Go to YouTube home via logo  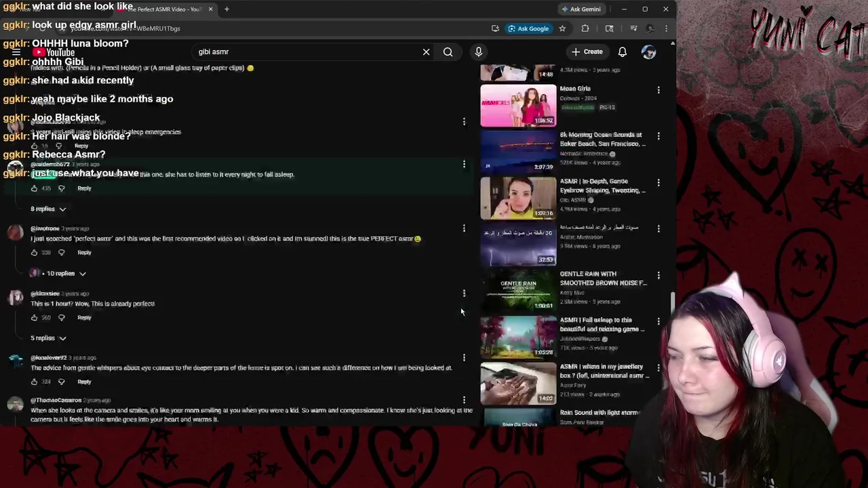coord(54,52)
